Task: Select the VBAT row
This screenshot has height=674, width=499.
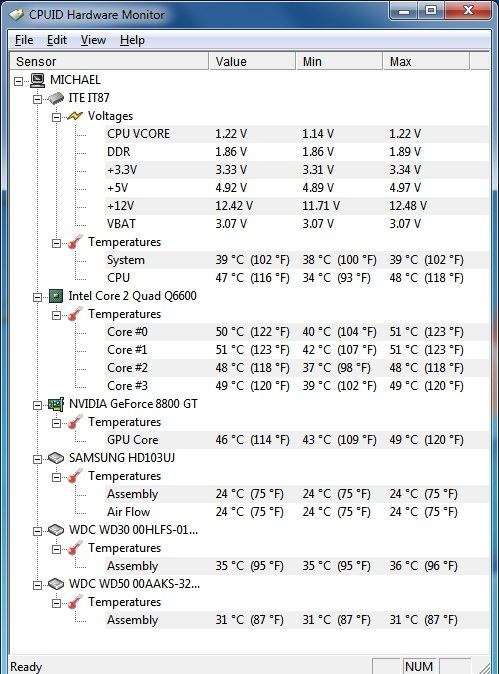Action: 297,224
